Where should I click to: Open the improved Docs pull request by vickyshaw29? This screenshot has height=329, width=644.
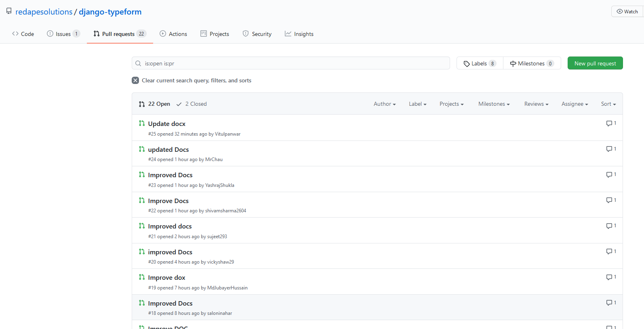pos(170,252)
